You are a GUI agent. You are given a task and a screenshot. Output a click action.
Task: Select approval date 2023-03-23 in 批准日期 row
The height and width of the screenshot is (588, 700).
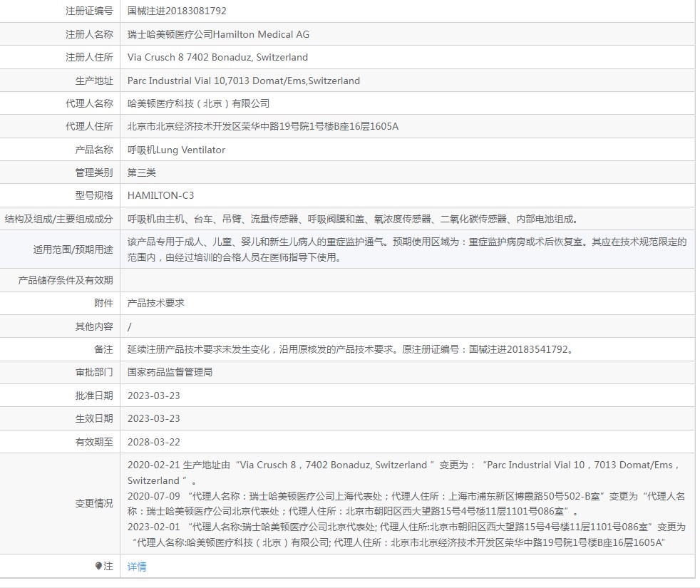pos(153,396)
